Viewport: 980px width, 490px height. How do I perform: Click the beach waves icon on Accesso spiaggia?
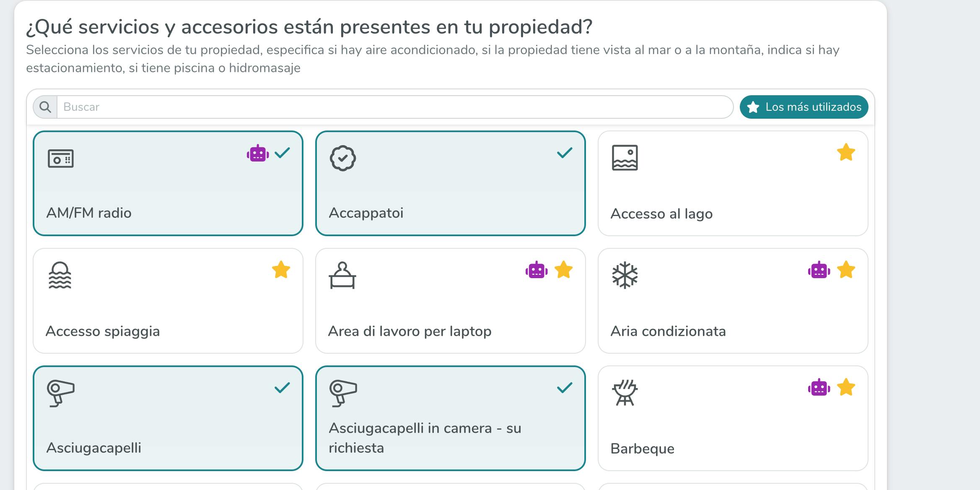[60, 275]
